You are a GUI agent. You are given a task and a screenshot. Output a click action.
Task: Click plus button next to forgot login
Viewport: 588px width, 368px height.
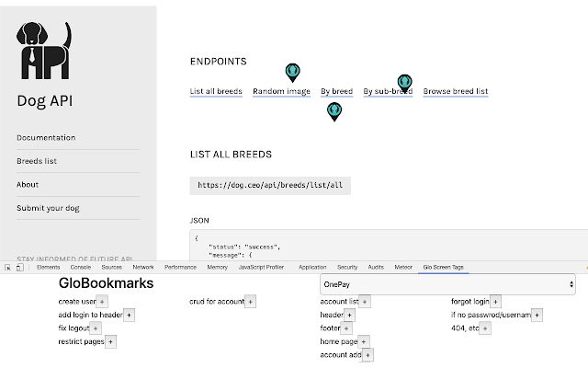coord(495,302)
